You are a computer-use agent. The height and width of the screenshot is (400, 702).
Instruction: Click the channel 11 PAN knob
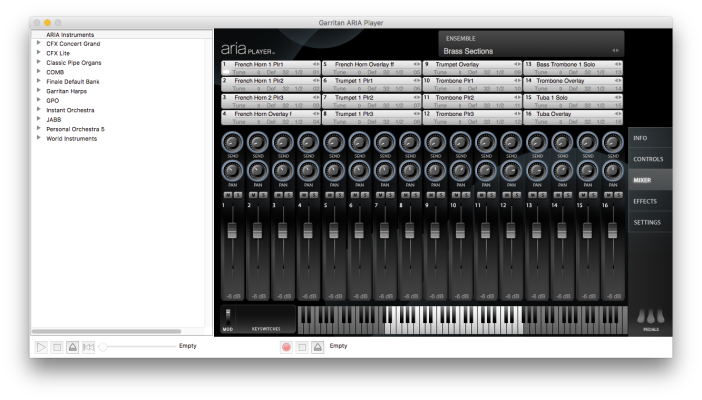point(486,171)
